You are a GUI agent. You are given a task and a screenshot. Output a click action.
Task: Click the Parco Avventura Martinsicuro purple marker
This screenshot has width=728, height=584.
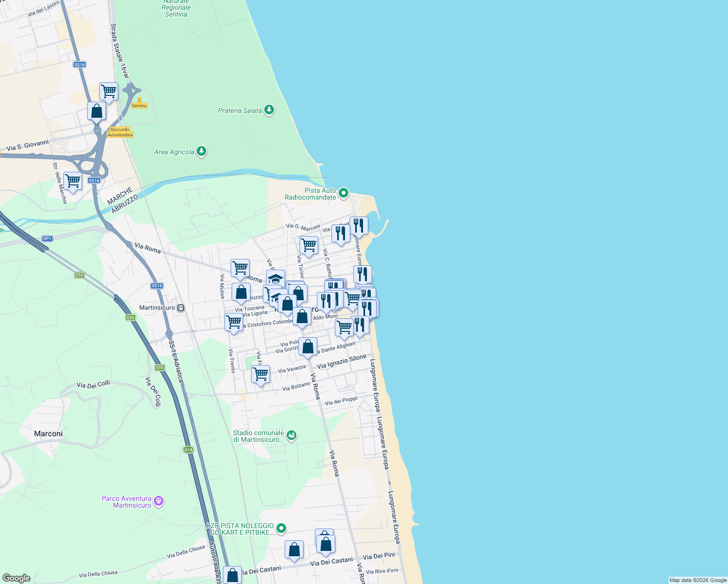pos(159,502)
